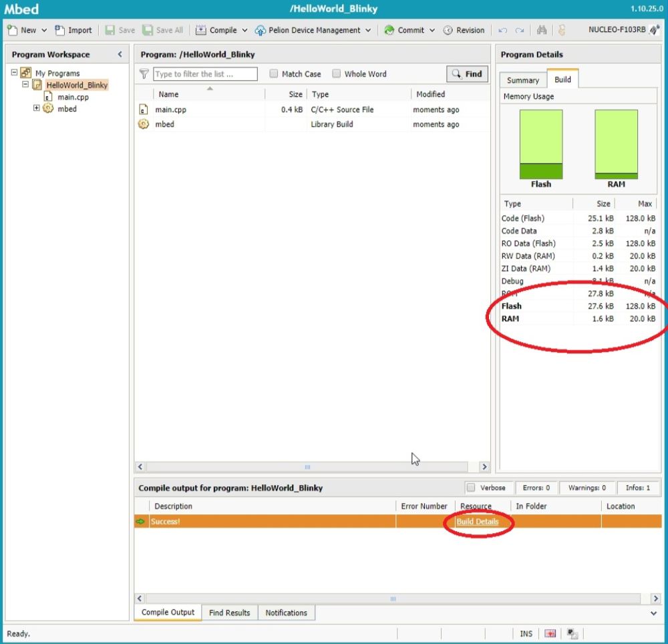668x644 pixels.
Task: Toggle the Infos: 1 filter
Action: [638, 488]
